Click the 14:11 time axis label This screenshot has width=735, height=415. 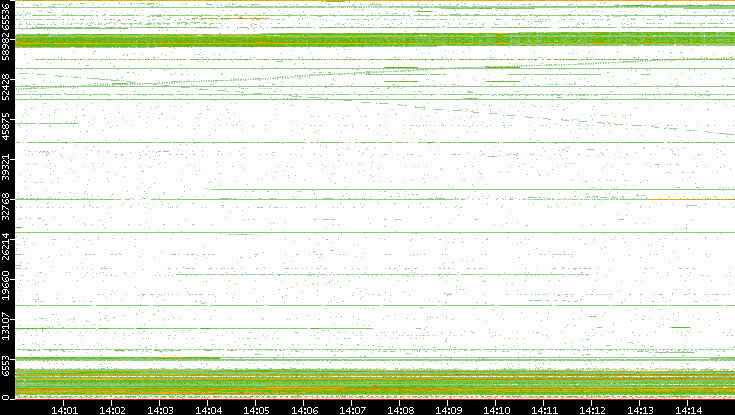[x=544, y=410]
